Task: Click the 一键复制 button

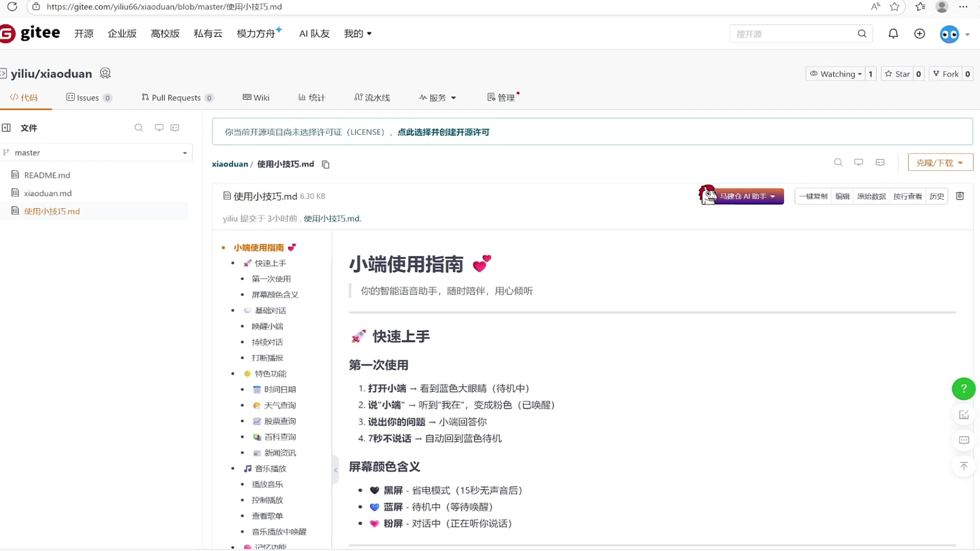Action: pos(813,196)
